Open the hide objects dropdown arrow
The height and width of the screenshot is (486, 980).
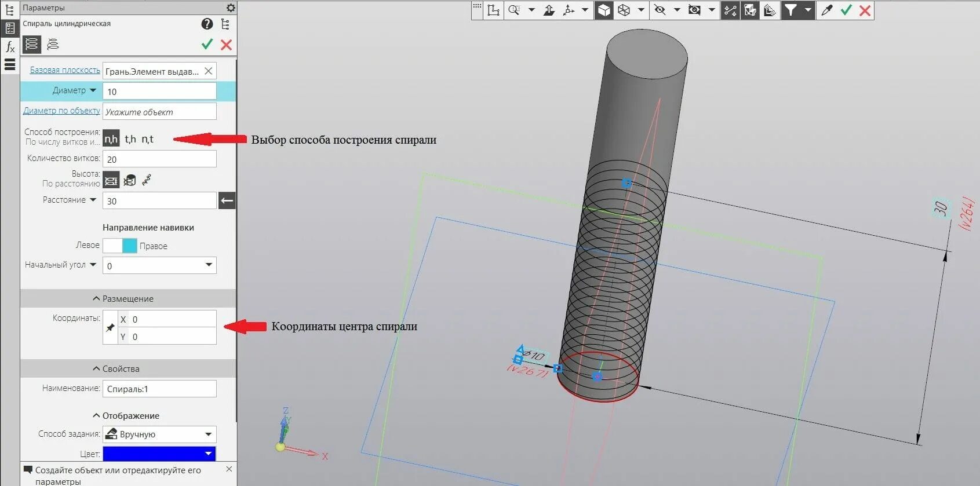677,10
